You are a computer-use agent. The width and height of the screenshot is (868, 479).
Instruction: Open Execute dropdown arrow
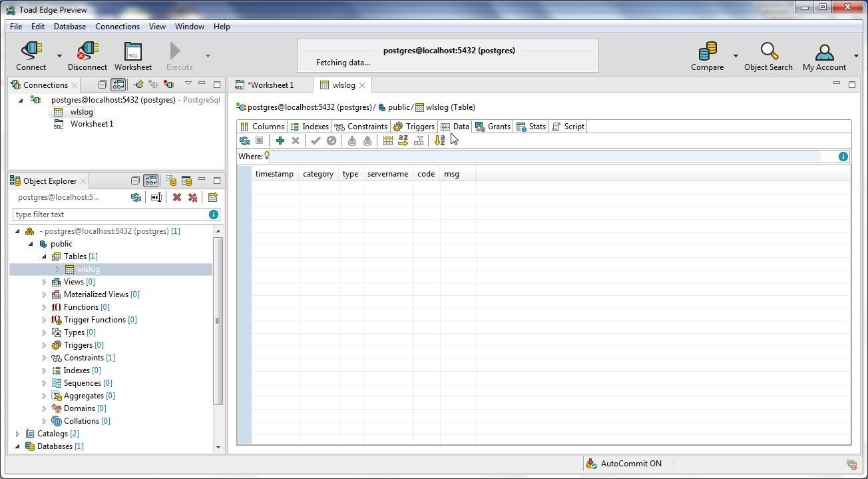point(208,56)
